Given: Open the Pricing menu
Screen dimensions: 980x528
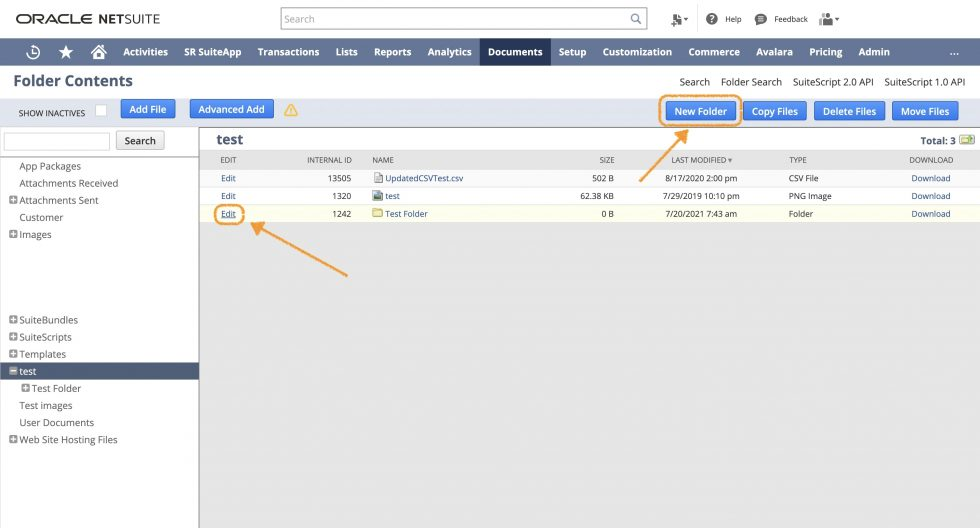Looking at the screenshot, I should coord(826,52).
